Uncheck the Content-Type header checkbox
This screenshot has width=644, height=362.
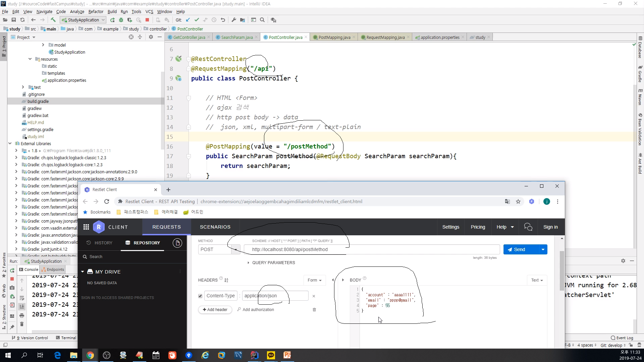point(200,296)
